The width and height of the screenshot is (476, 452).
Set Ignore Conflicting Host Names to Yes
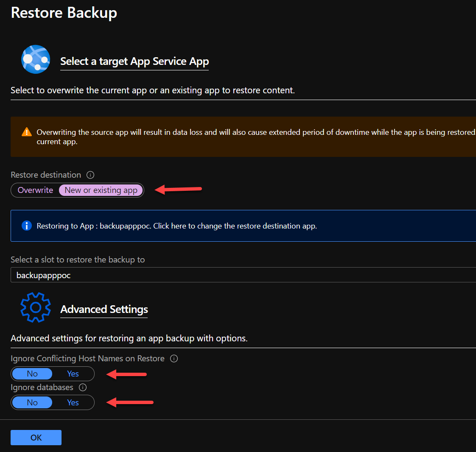tap(73, 374)
